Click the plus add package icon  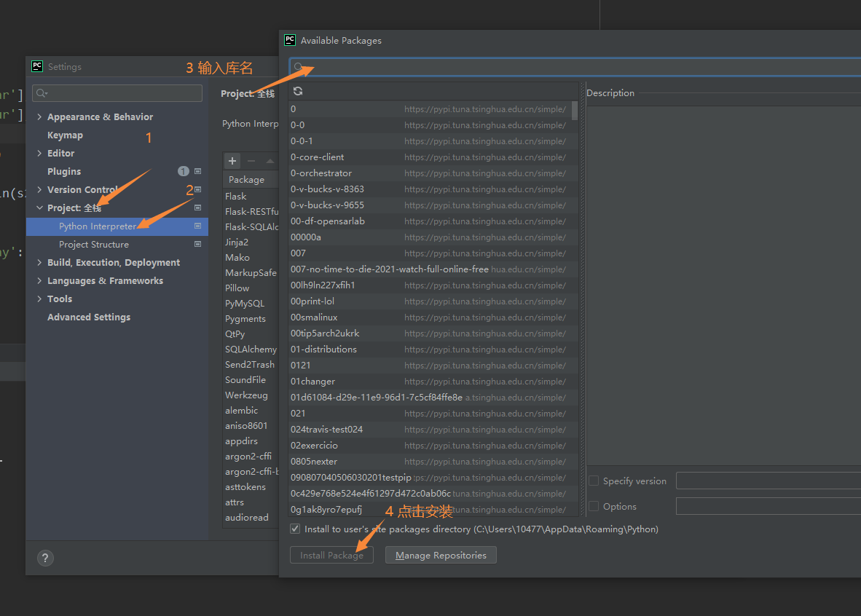232,161
